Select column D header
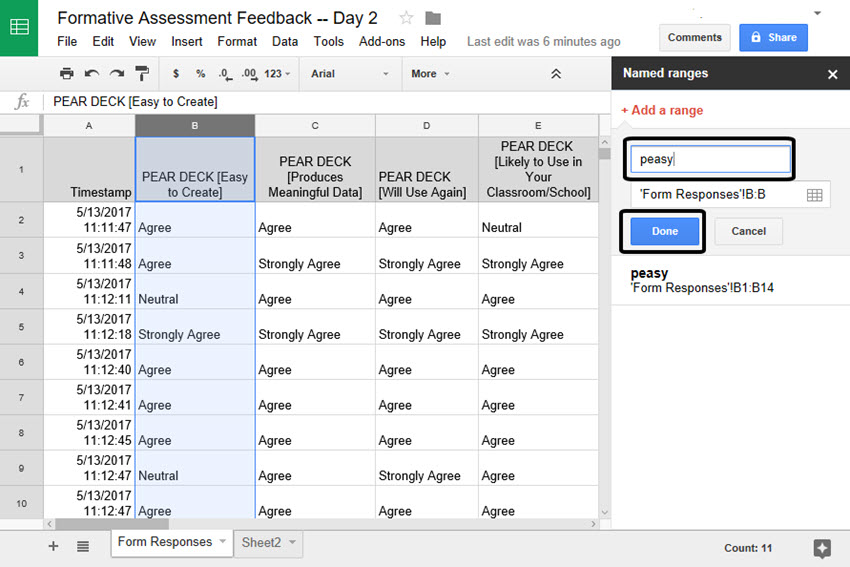The image size is (850, 567). (x=427, y=126)
